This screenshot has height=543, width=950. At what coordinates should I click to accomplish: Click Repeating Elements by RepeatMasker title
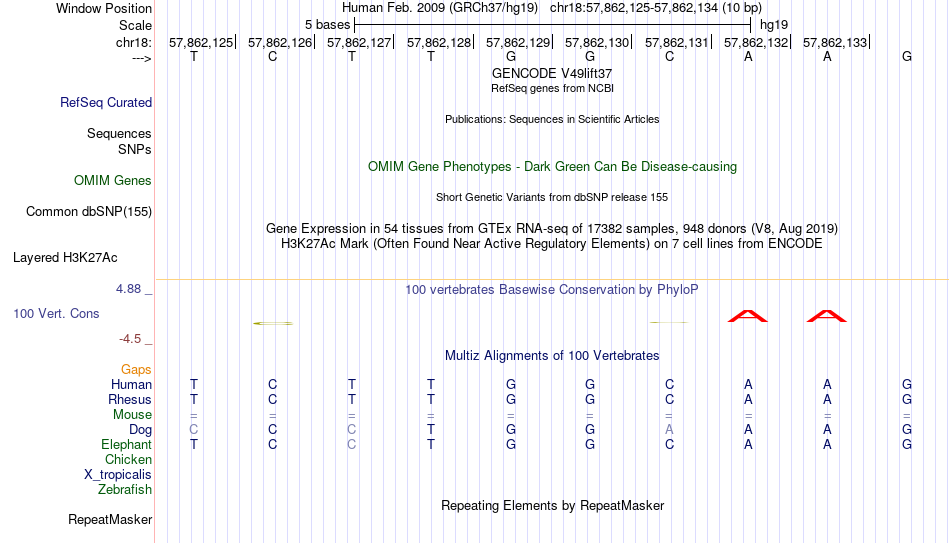pos(552,505)
